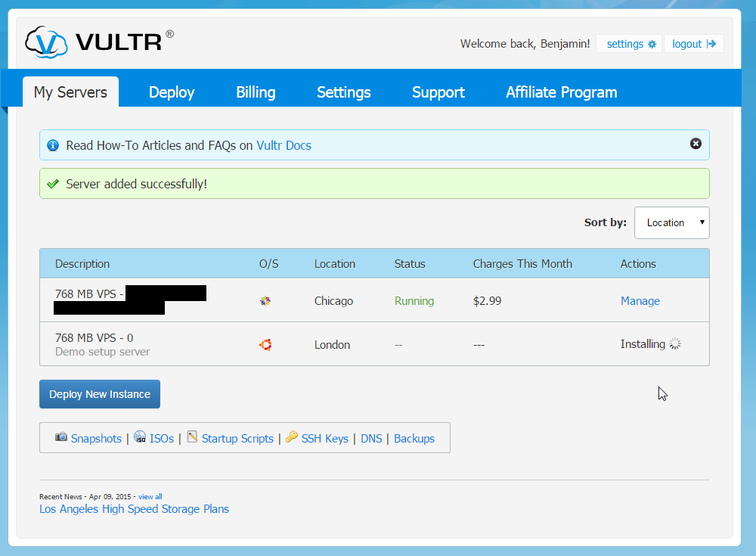This screenshot has width=756, height=556.
Task: Open the DNS link
Action: (371, 438)
